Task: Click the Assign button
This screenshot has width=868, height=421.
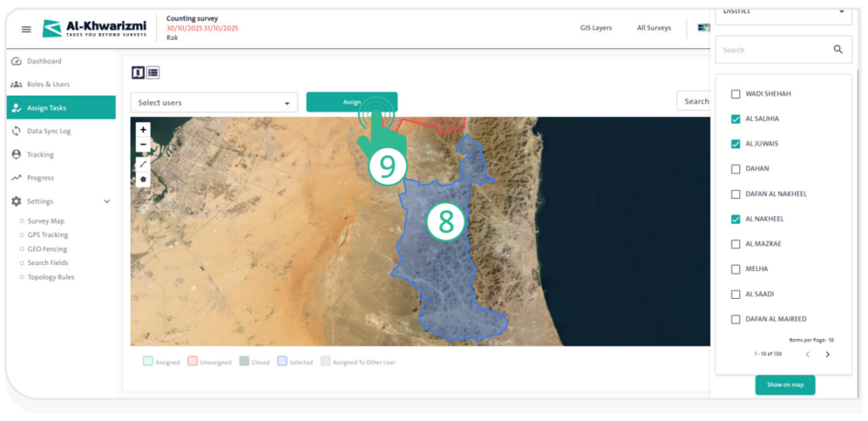Action: pyautogui.click(x=352, y=102)
